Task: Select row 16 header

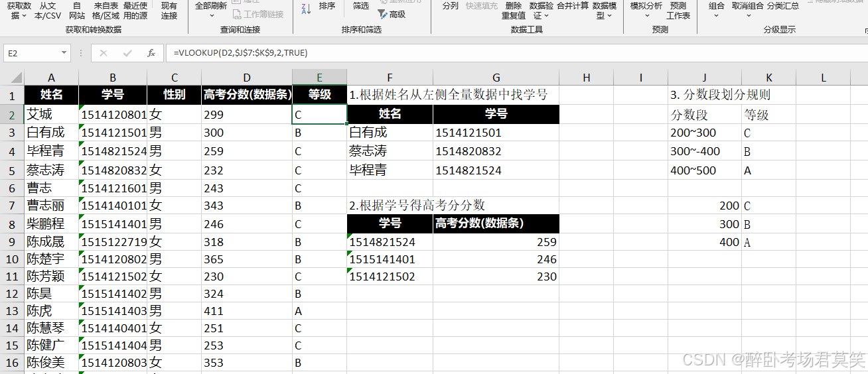Action: (12, 363)
